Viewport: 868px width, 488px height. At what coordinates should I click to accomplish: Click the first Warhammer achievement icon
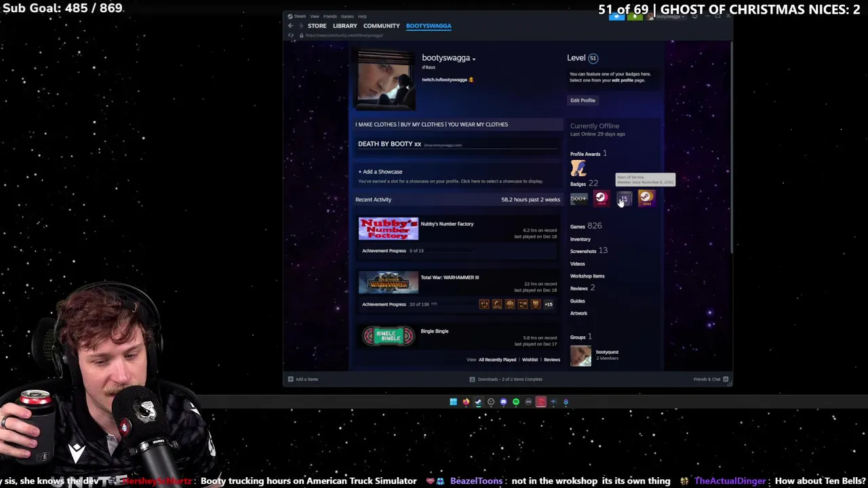click(484, 304)
